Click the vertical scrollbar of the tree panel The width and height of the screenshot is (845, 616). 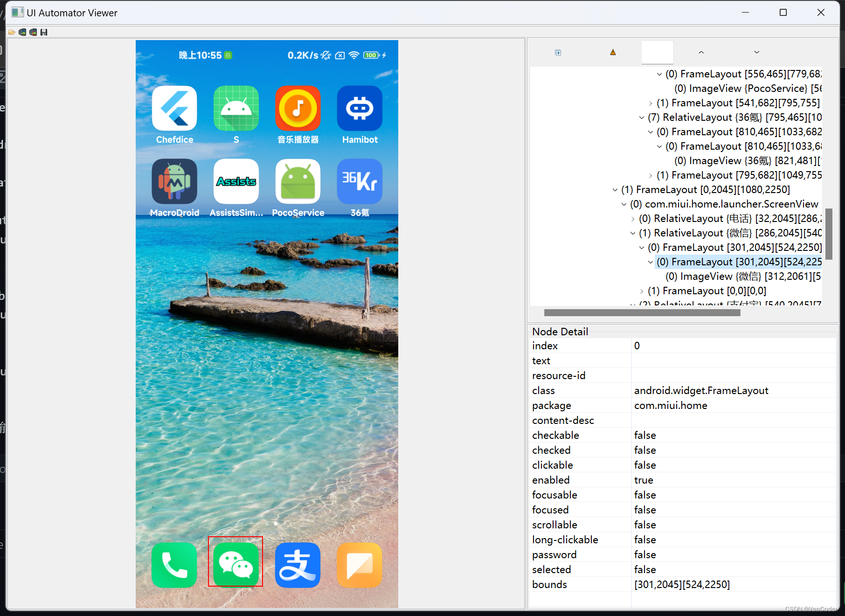(x=829, y=234)
